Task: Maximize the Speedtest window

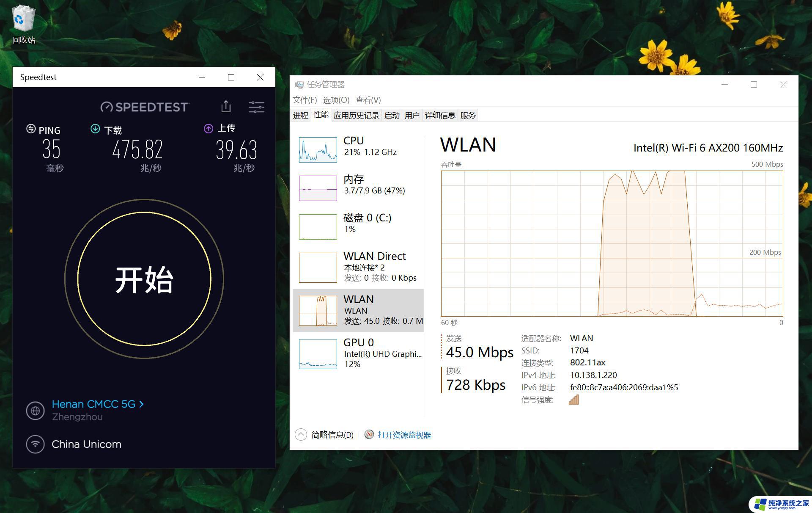Action: pyautogui.click(x=231, y=77)
